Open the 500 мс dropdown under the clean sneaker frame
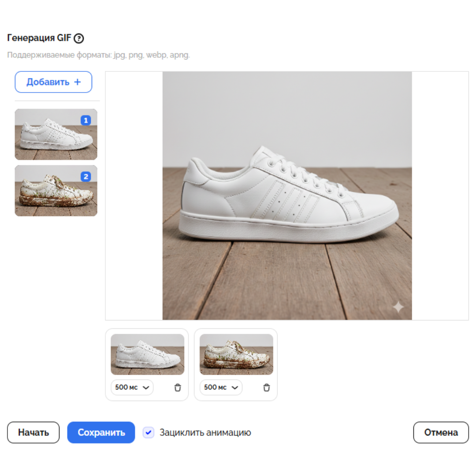 (x=132, y=387)
